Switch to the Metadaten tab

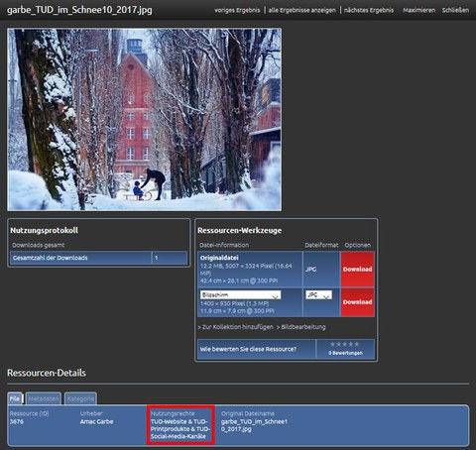pyautogui.click(x=44, y=398)
